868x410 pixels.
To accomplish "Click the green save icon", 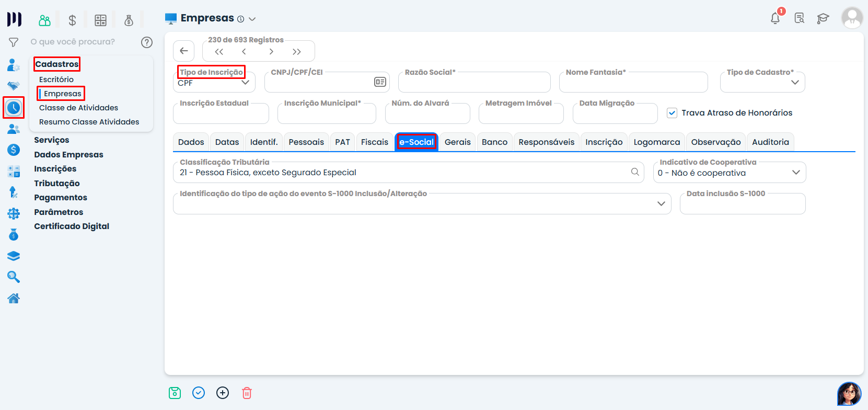I will pos(175,393).
